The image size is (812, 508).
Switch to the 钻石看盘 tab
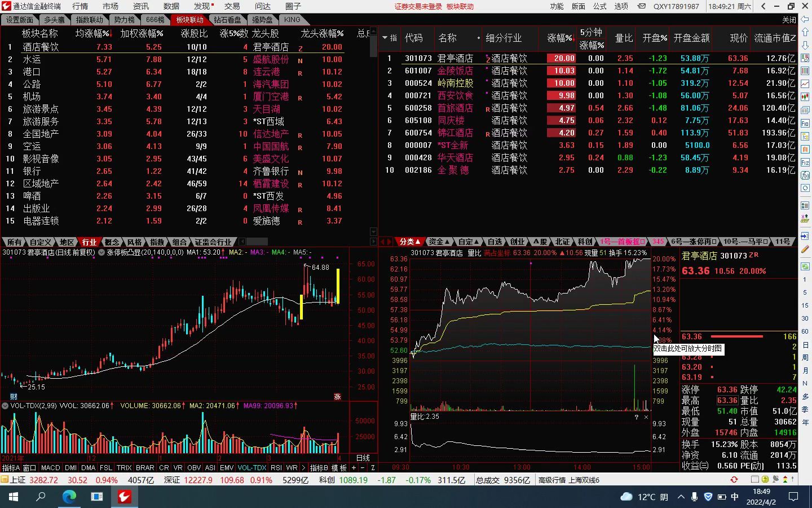tap(227, 19)
